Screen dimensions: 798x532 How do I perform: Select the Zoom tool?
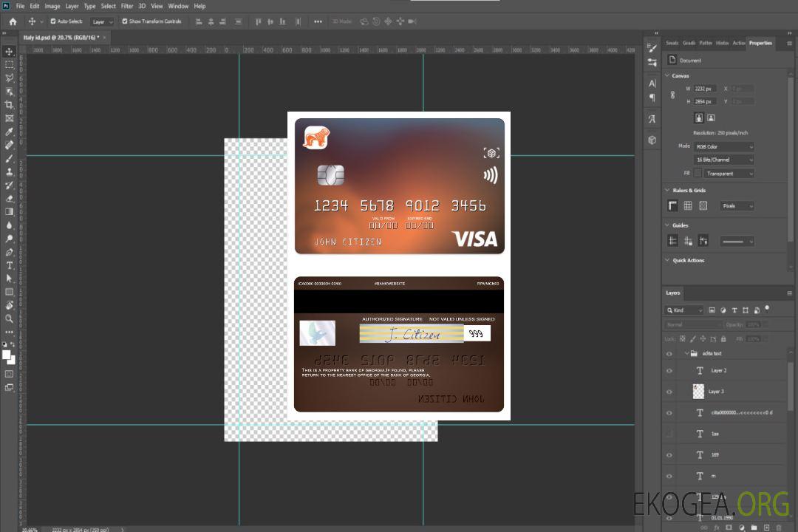[9, 318]
